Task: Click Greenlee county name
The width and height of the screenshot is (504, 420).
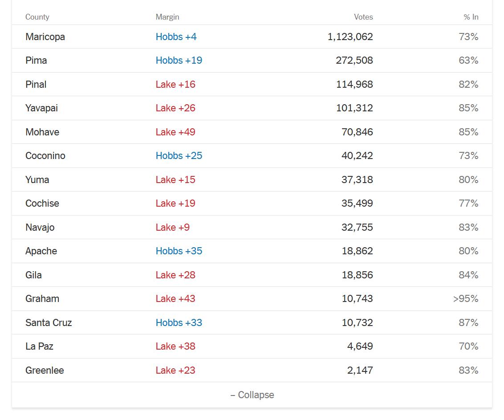Action: [x=45, y=371]
